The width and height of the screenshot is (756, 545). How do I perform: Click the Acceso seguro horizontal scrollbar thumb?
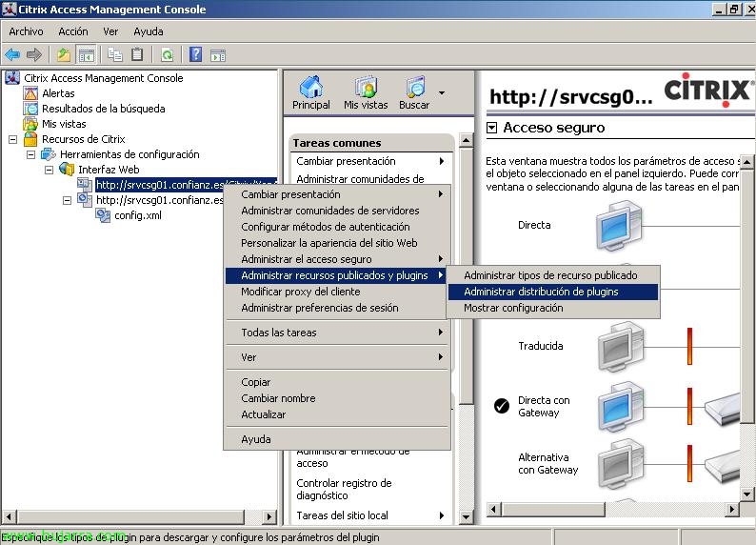tap(553, 509)
